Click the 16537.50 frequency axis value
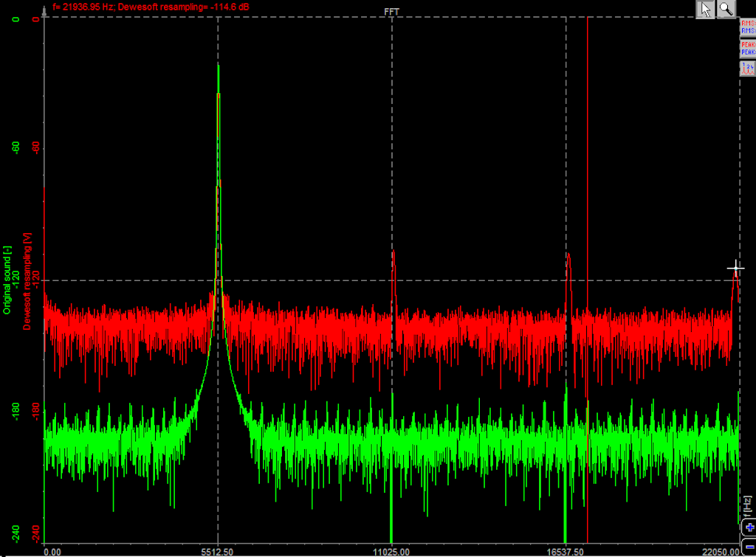This screenshot has height=557, width=756. pyautogui.click(x=565, y=552)
